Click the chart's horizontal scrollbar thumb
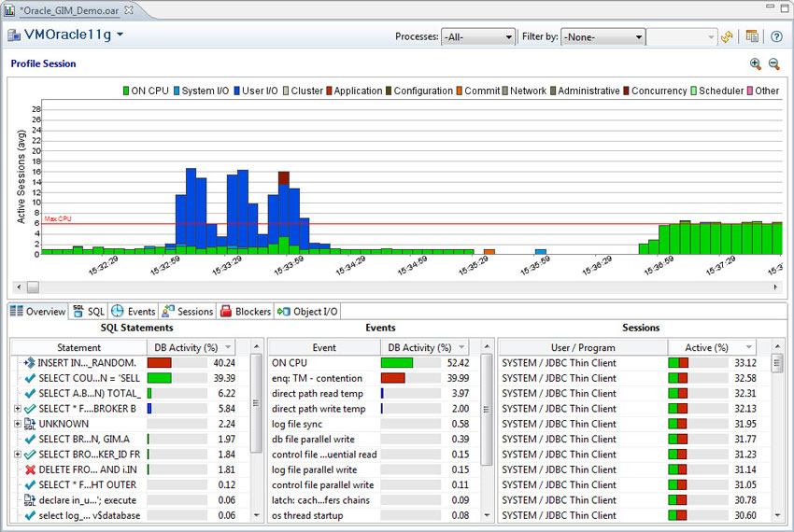Screen dimensions: 794x532 coord(33,287)
